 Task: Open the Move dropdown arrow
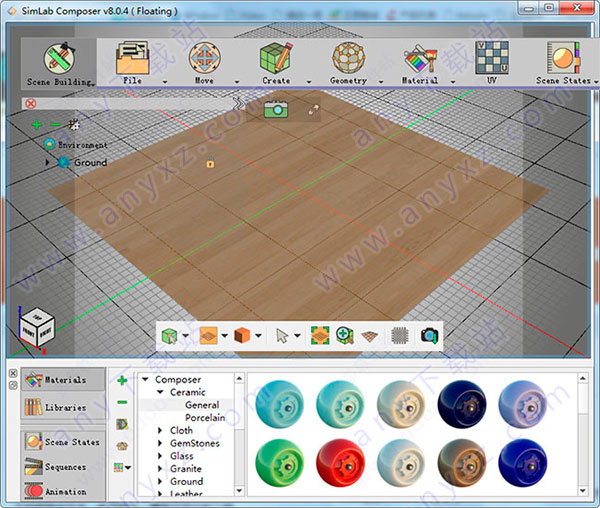click(x=237, y=82)
